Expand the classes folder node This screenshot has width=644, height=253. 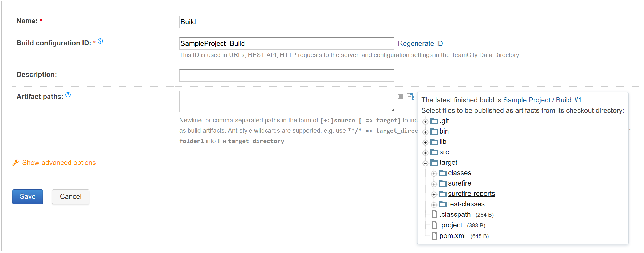point(434,174)
